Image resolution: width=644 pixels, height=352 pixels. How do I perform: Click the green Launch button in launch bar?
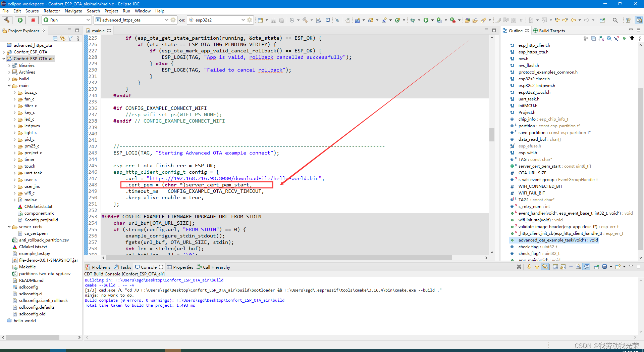(20, 20)
